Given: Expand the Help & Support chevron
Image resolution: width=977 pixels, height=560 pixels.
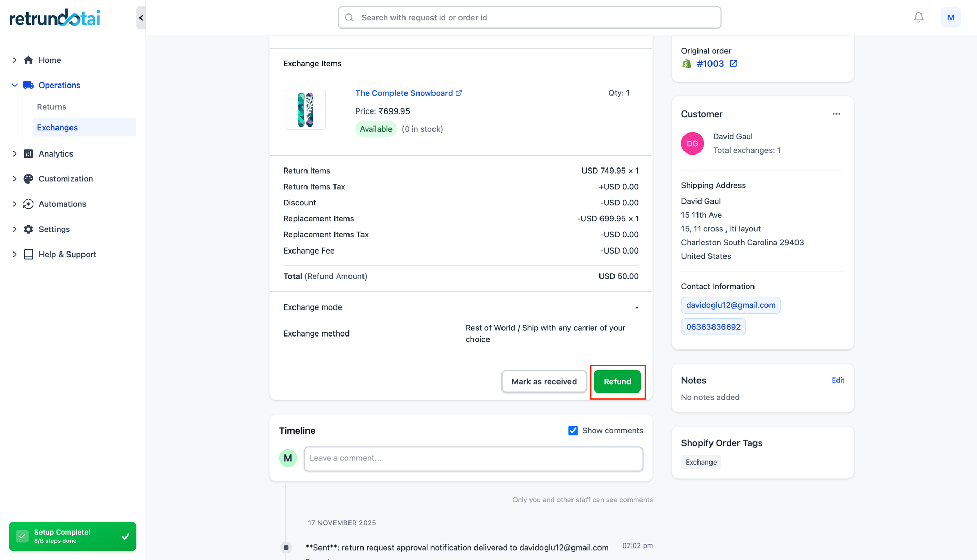Looking at the screenshot, I should tap(15, 255).
